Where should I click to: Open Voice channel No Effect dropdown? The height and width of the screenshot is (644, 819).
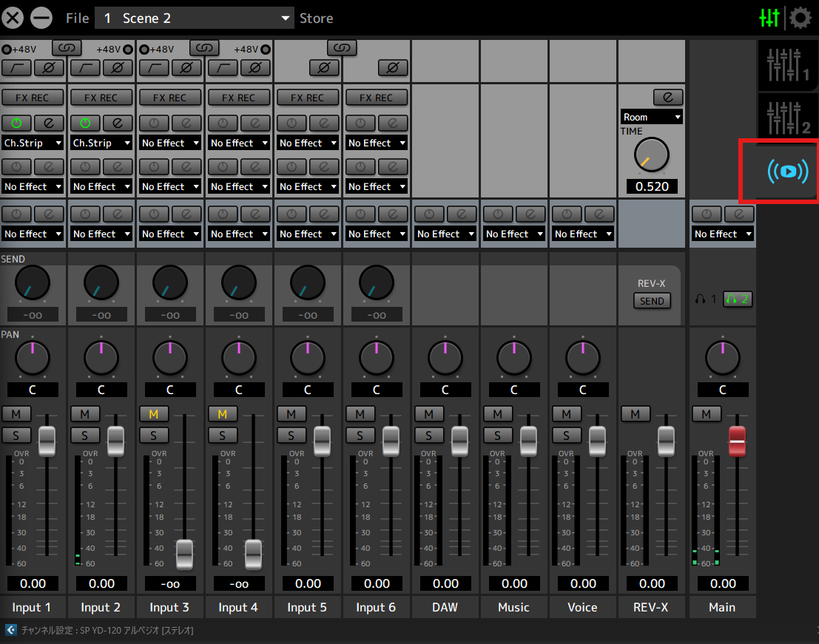tap(583, 234)
